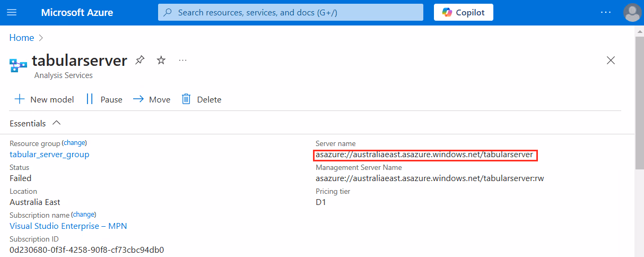The height and width of the screenshot is (257, 644).
Task: Open the top bar ellipsis menu
Action: (606, 12)
